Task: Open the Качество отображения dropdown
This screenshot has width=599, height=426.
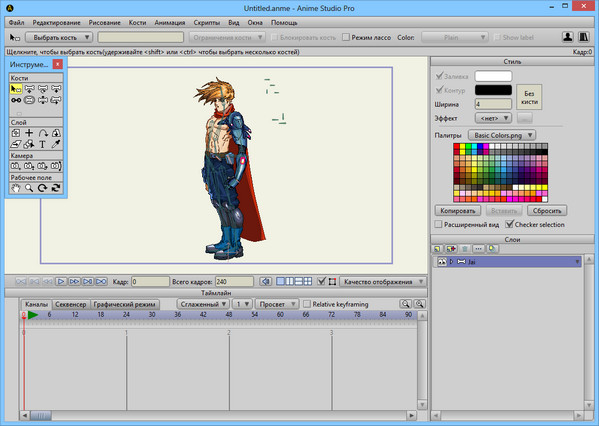Action: click(x=383, y=282)
